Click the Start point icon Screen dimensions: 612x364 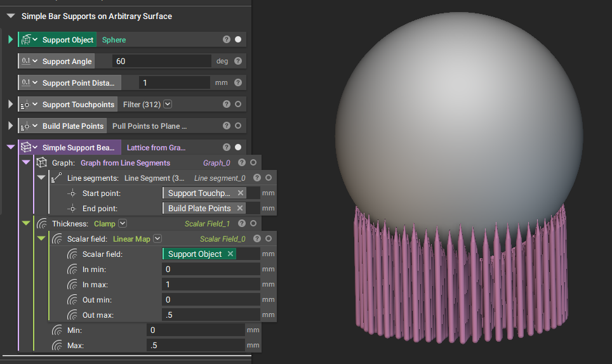click(72, 193)
